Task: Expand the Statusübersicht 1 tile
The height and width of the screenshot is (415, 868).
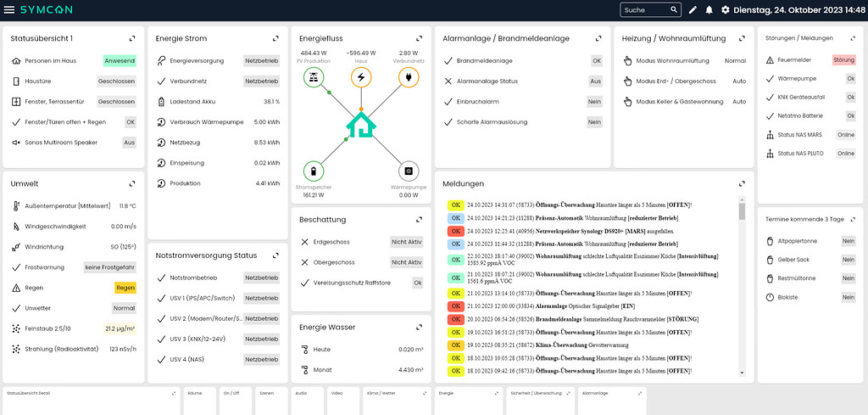Action: coord(132,38)
